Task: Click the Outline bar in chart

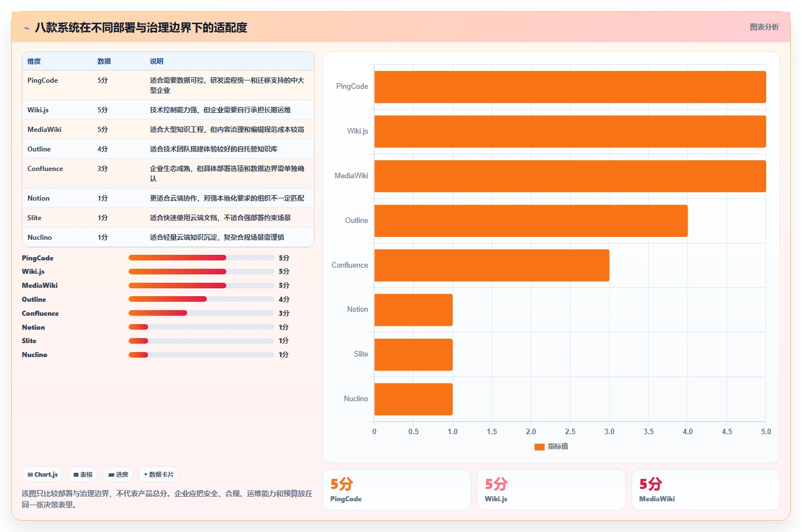Action: 531,221
